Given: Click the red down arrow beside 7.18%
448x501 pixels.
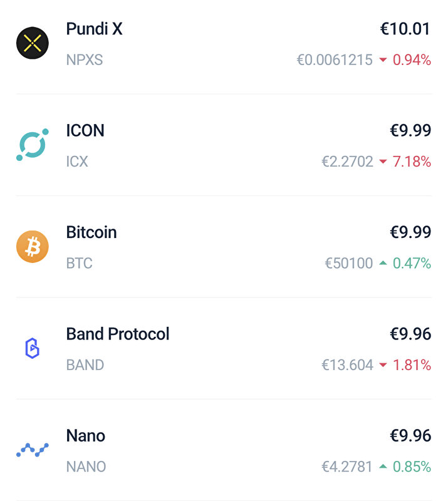Looking at the screenshot, I should coord(383,162).
